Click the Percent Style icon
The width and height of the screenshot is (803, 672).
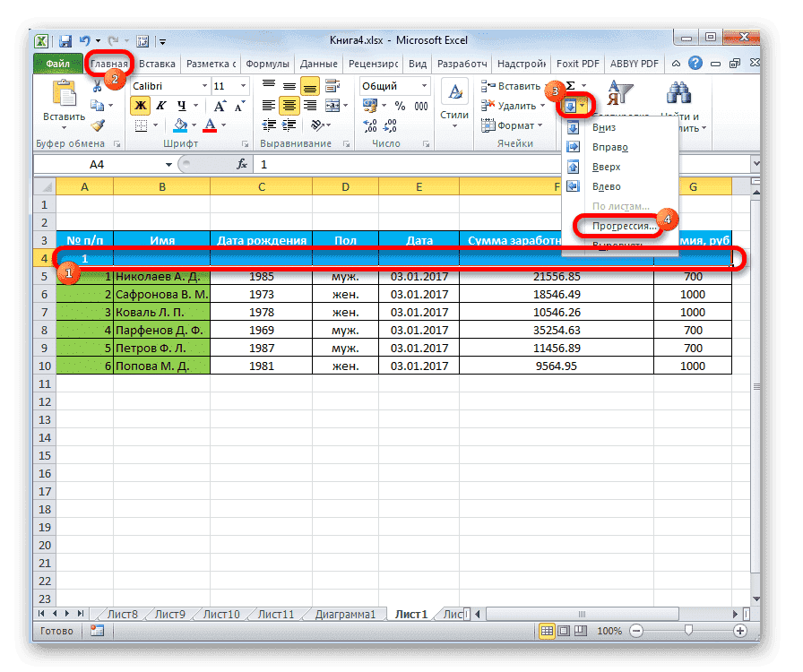tap(399, 106)
